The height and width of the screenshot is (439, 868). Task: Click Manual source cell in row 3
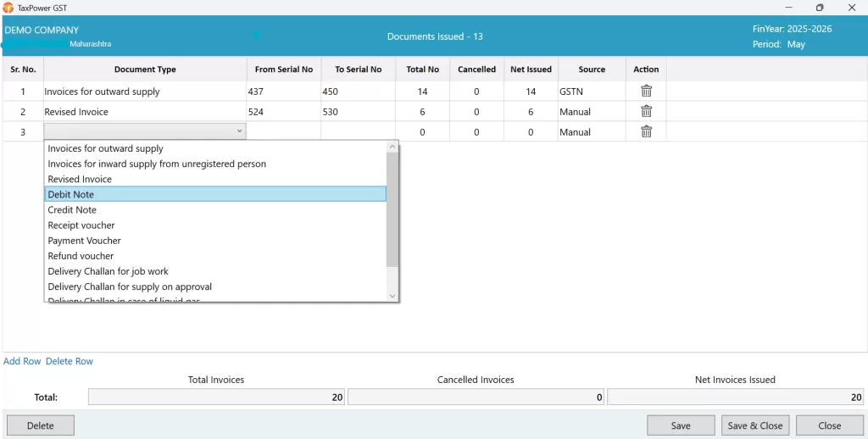(592, 131)
